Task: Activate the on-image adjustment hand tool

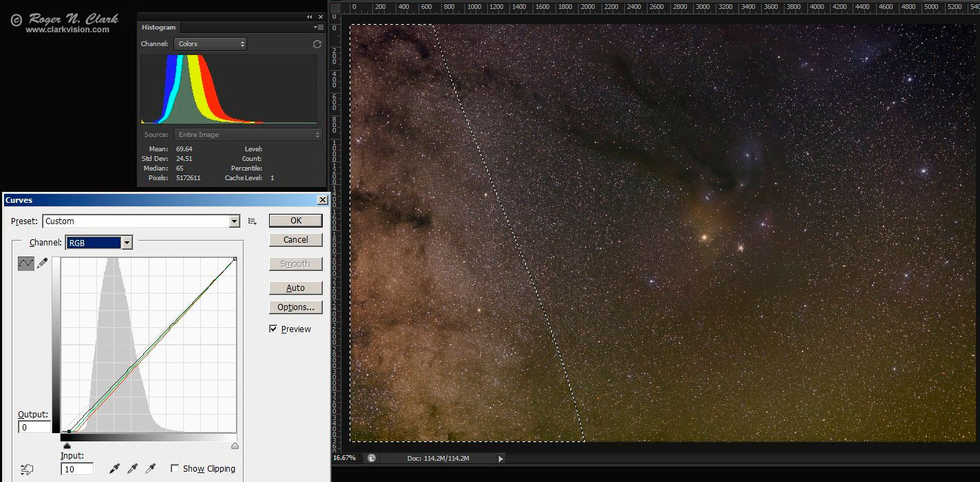Action: point(27,470)
